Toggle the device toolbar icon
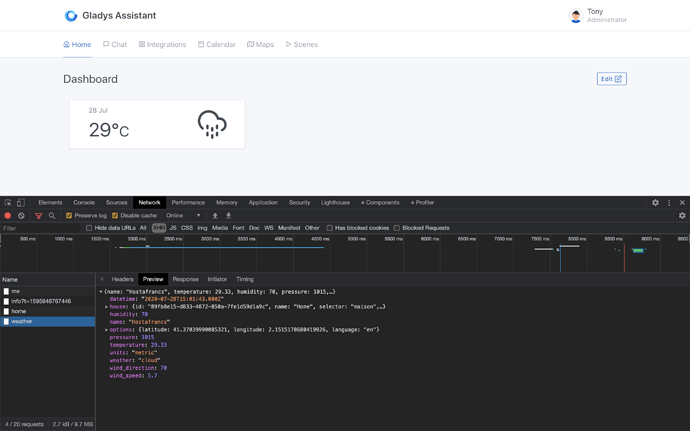 [x=20, y=203]
